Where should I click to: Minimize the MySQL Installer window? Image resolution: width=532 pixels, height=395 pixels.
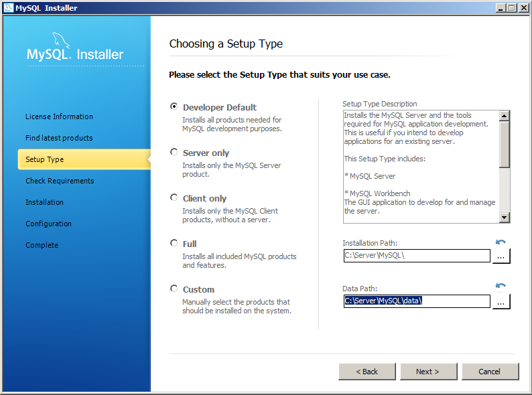[501, 8]
